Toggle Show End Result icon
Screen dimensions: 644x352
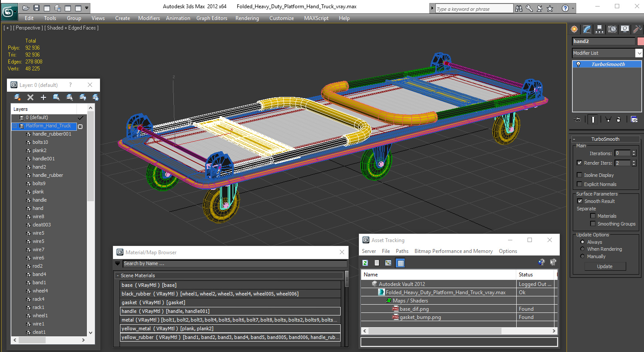(592, 119)
